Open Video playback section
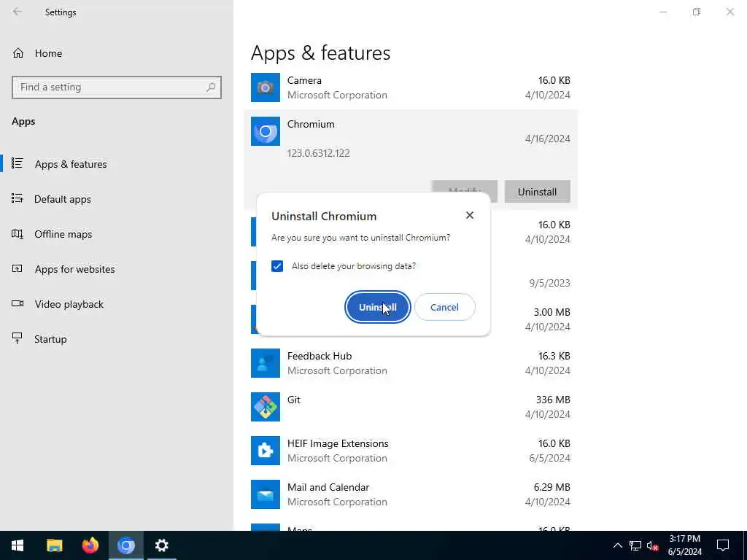Viewport: 747px width, 560px height. pos(117,304)
